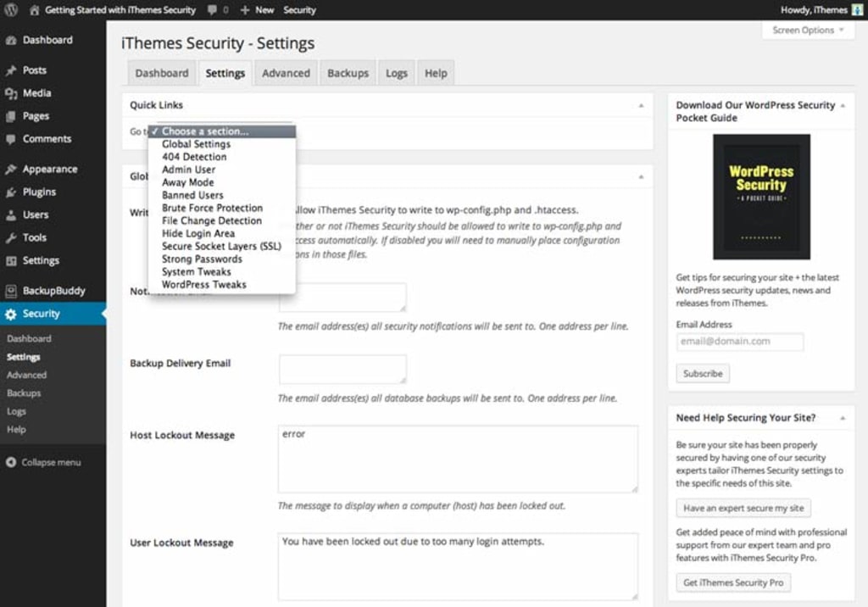The image size is (868, 607).
Task: Click the Security gear icon in sidebar
Action: (x=10, y=314)
